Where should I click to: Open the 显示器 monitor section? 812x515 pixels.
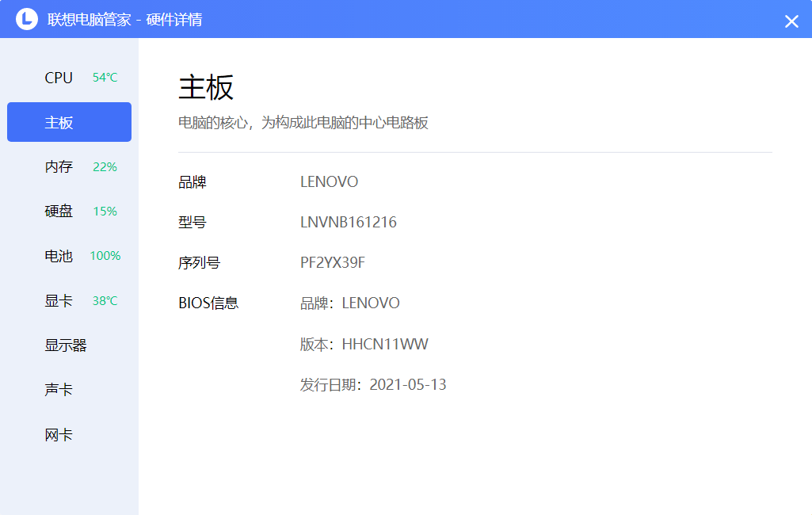point(69,345)
